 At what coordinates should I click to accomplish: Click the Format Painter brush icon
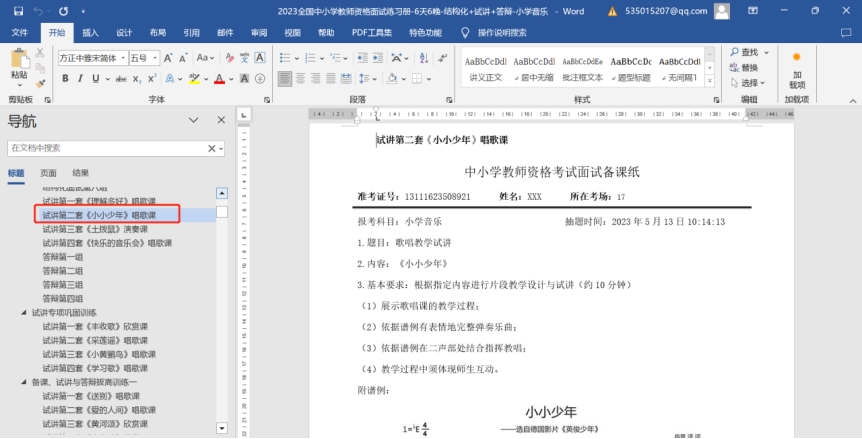tap(38, 82)
